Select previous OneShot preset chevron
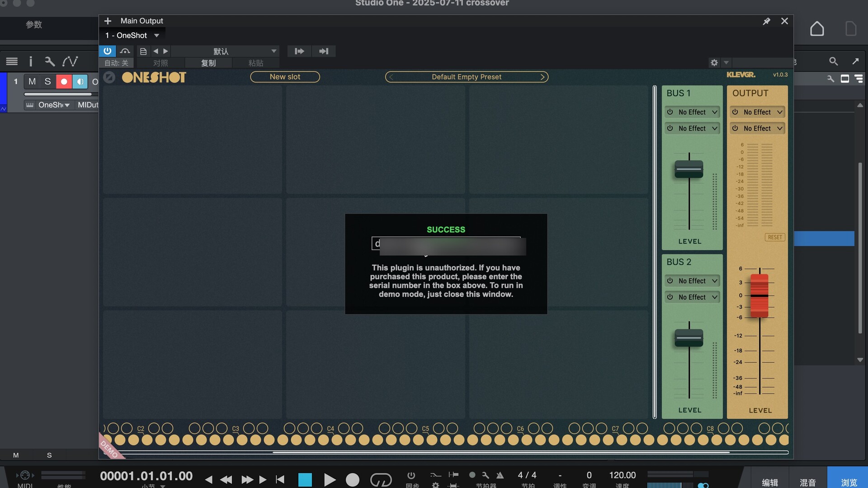The height and width of the screenshot is (488, 868). click(391, 77)
